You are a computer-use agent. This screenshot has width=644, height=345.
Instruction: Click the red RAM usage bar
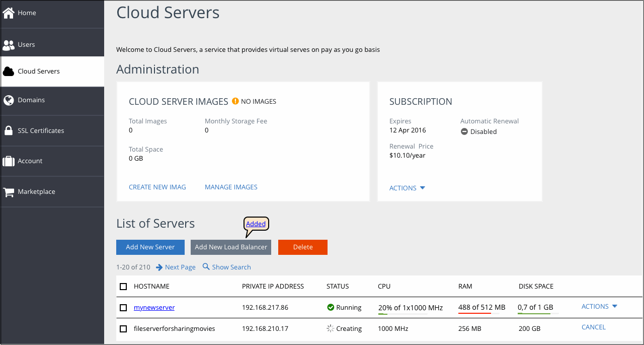coord(479,313)
